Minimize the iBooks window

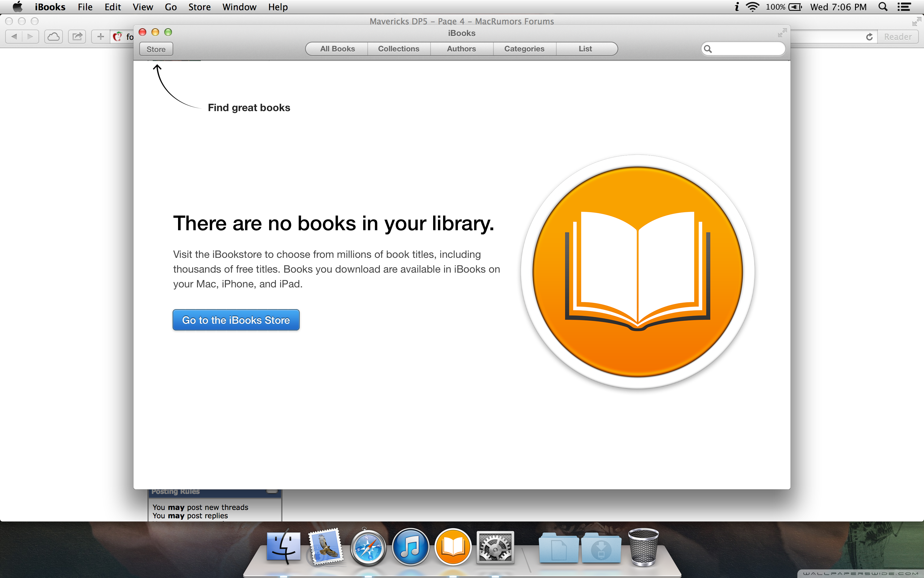pyautogui.click(x=155, y=32)
